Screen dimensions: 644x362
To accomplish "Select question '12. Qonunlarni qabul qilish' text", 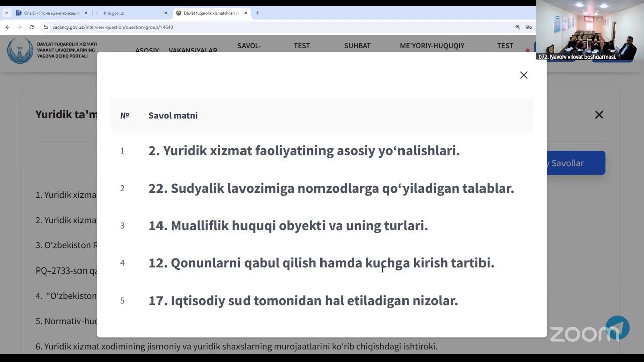I will point(321,263).
